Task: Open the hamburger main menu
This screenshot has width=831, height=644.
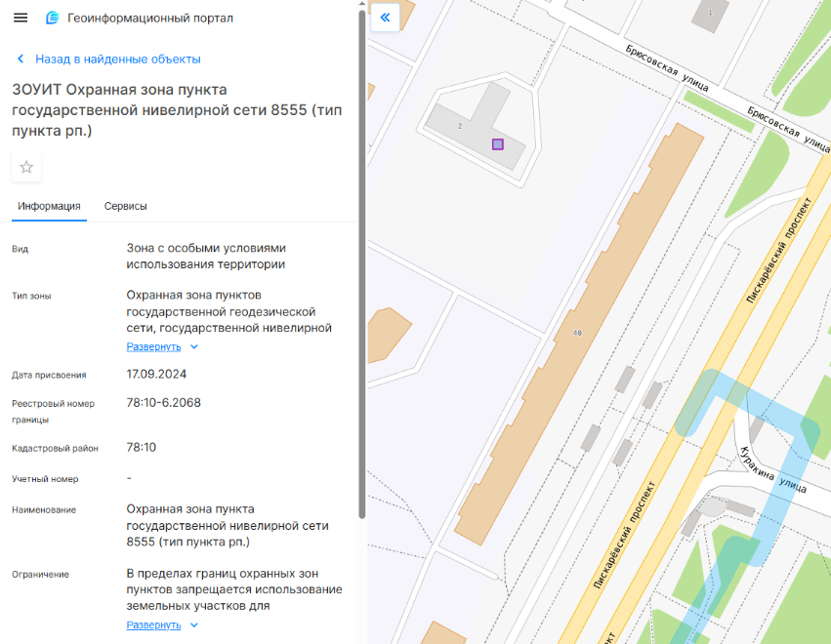Action: click(21, 19)
